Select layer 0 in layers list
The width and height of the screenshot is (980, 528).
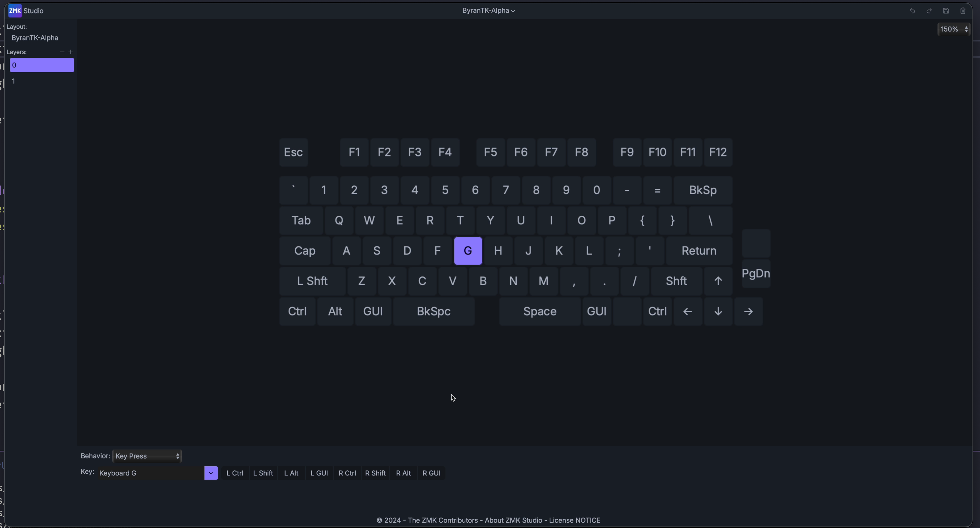pos(42,65)
